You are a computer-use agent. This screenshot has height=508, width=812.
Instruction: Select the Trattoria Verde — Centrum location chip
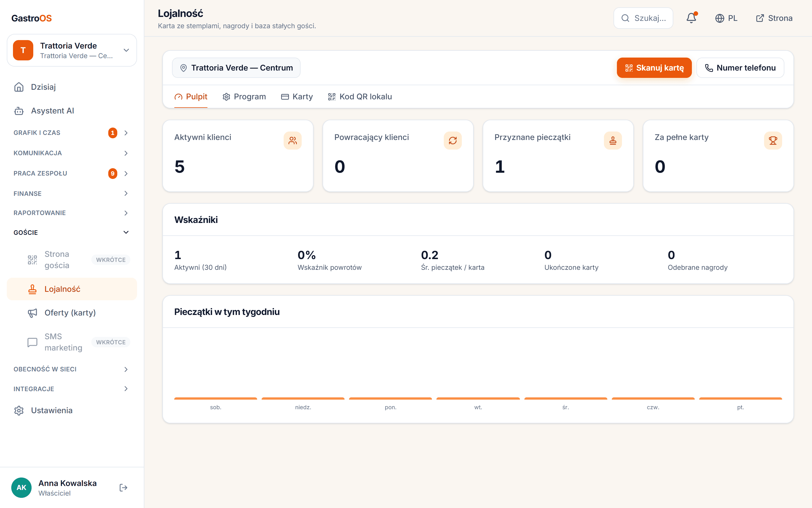(x=236, y=68)
